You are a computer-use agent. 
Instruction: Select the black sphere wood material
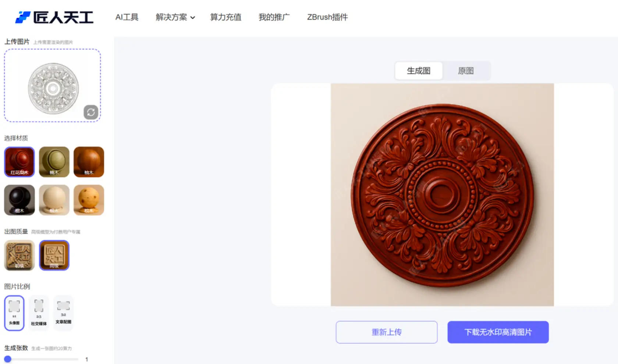19,200
